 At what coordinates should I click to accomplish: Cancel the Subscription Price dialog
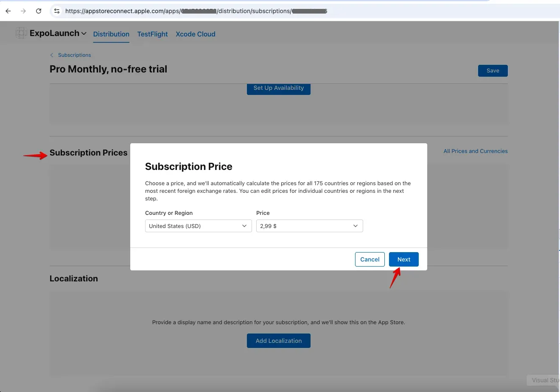click(x=370, y=259)
